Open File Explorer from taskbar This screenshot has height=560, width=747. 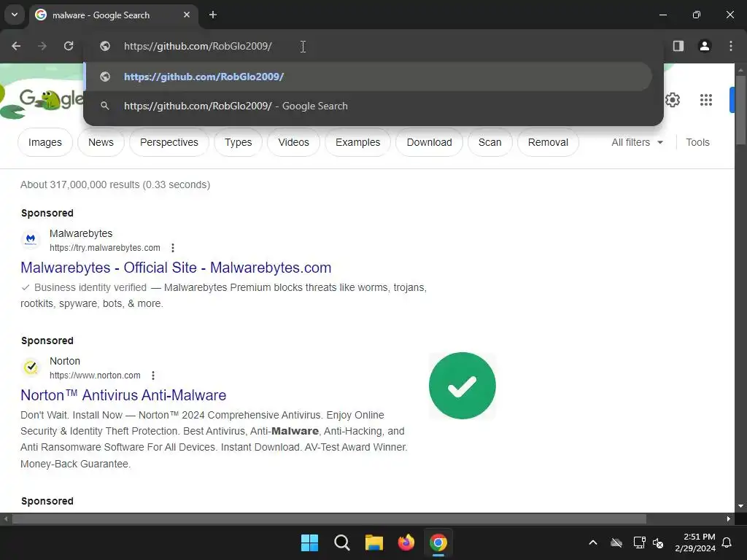click(x=374, y=542)
